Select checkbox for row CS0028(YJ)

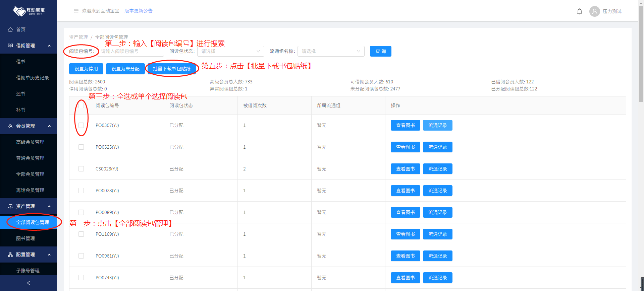coord(81,169)
